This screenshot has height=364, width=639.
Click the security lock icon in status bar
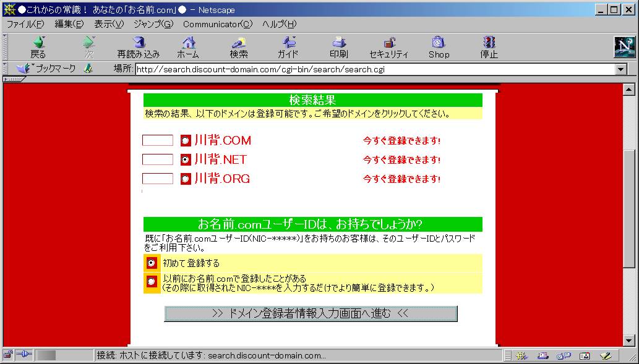8,355
